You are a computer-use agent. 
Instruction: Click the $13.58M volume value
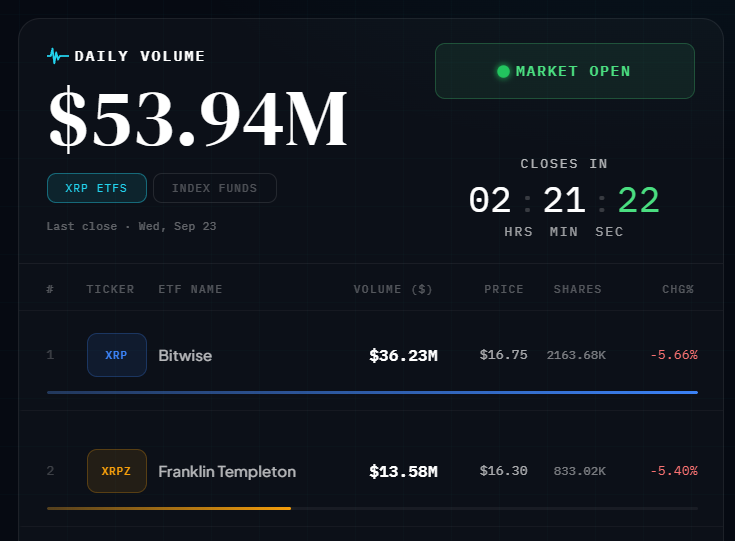point(404,471)
